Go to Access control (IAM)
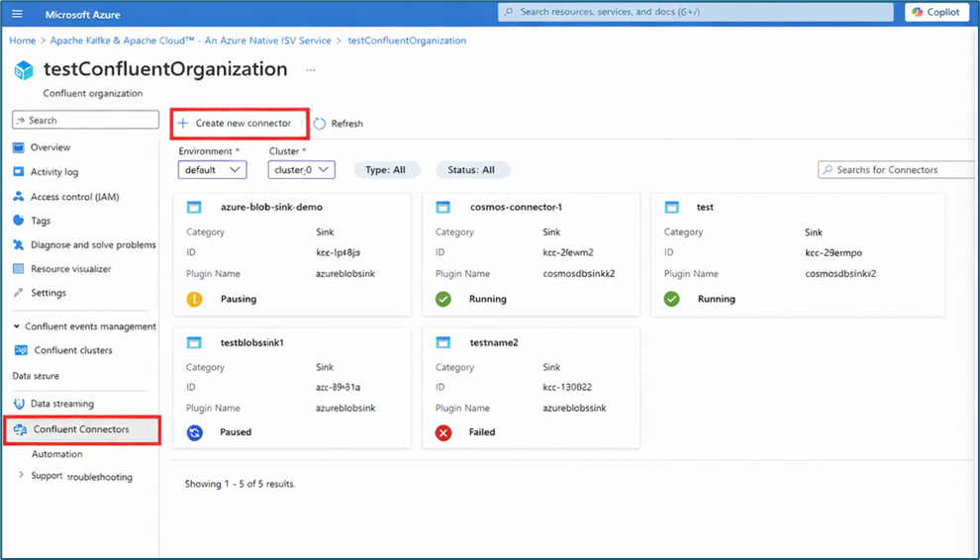980x560 pixels. point(75,196)
